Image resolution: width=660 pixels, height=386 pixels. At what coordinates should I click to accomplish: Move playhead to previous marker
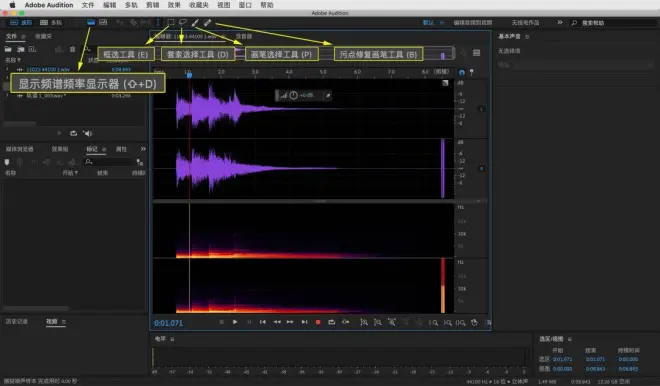(x=263, y=322)
